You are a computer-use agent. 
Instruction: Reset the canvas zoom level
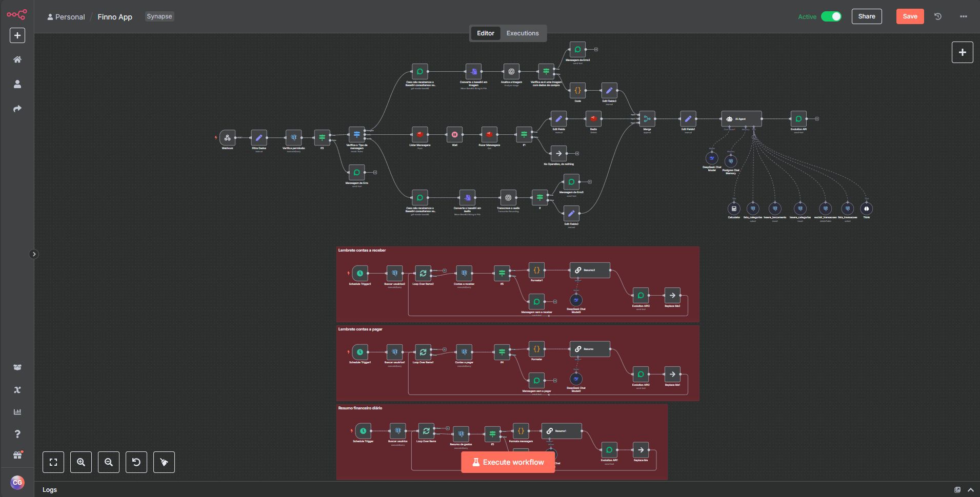tap(136, 462)
